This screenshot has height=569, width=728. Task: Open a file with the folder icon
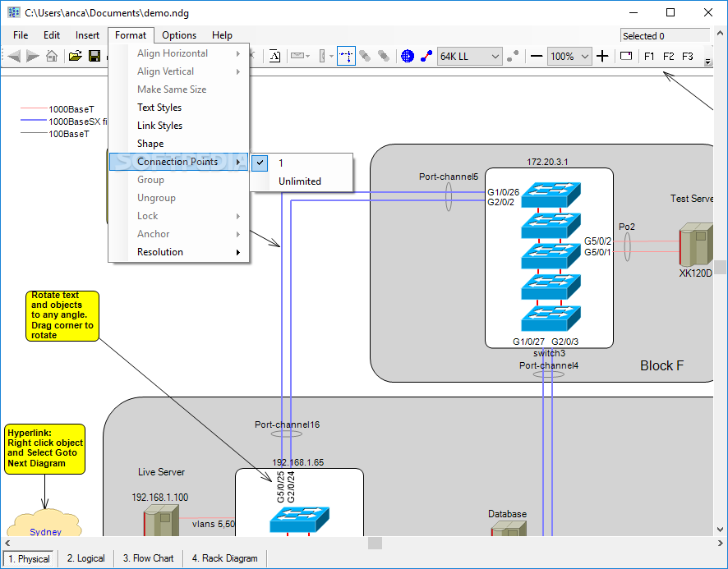[76, 56]
